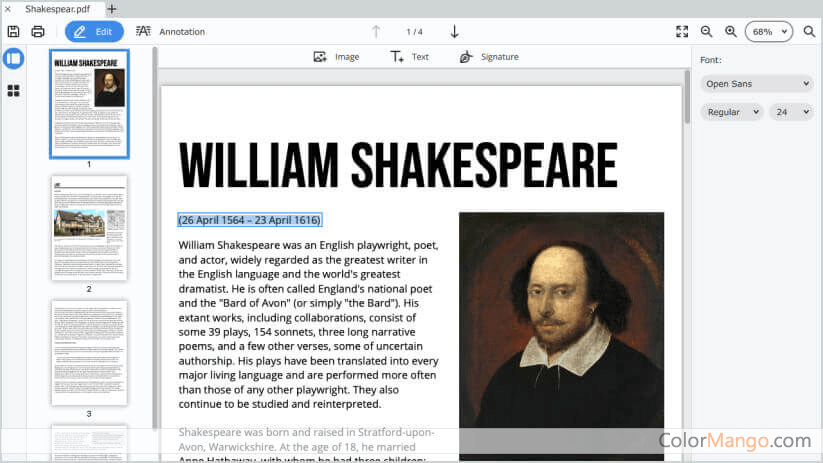Expand the Regular font style dropdown
The image size is (823, 463).
point(731,112)
